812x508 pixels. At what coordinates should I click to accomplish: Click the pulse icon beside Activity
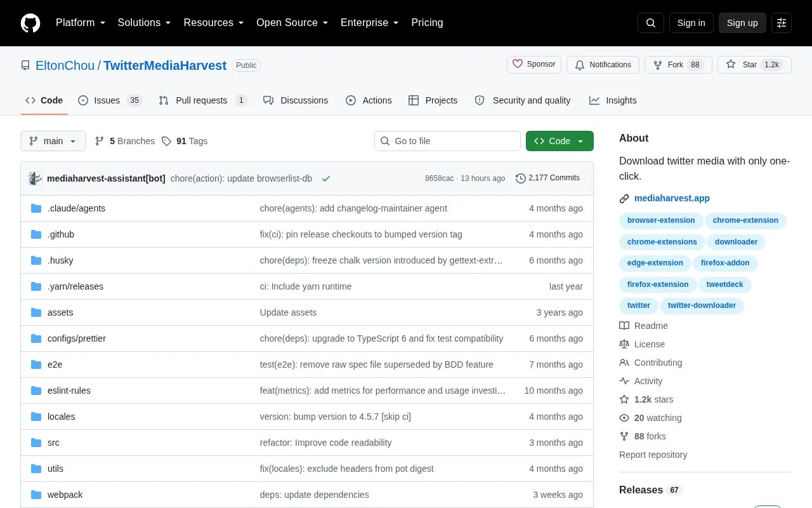tap(624, 381)
